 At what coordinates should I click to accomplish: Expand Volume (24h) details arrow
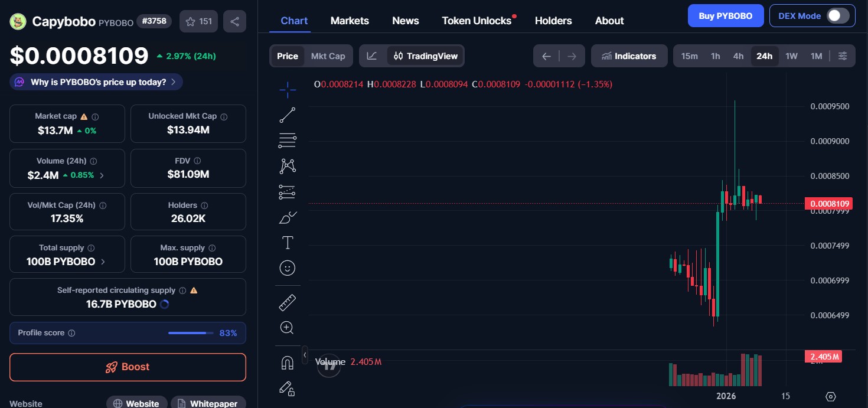coord(102,175)
